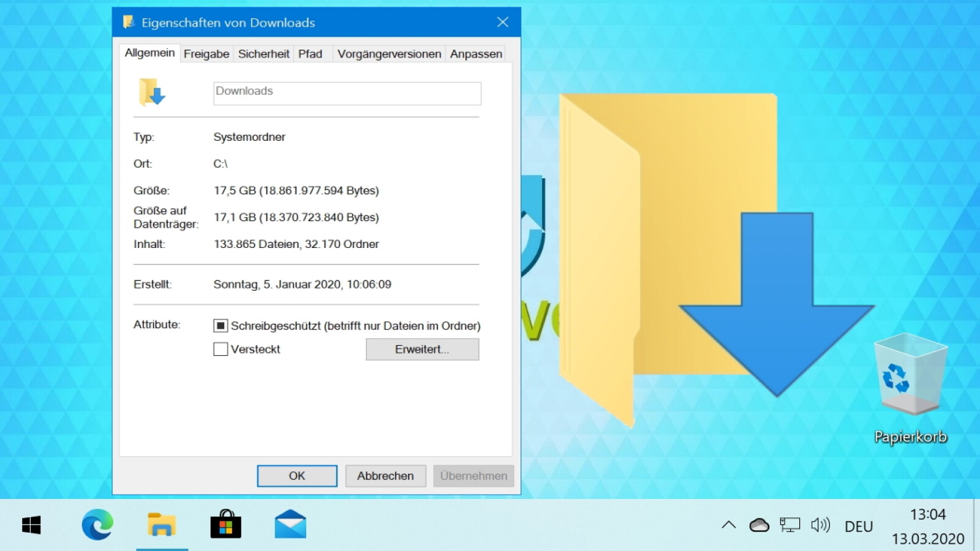Switch to the Freigabe tab
Image resolution: width=980 pixels, height=551 pixels.
206,54
